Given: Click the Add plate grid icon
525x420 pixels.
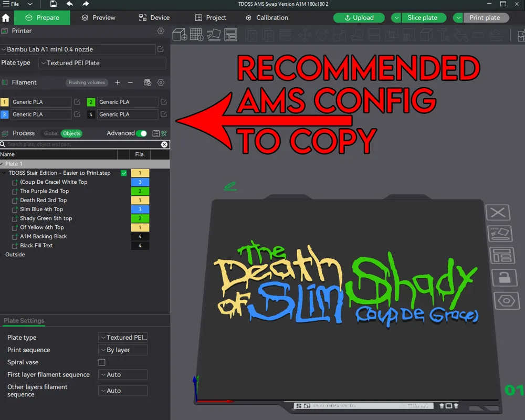Looking at the screenshot, I should click(197, 35).
